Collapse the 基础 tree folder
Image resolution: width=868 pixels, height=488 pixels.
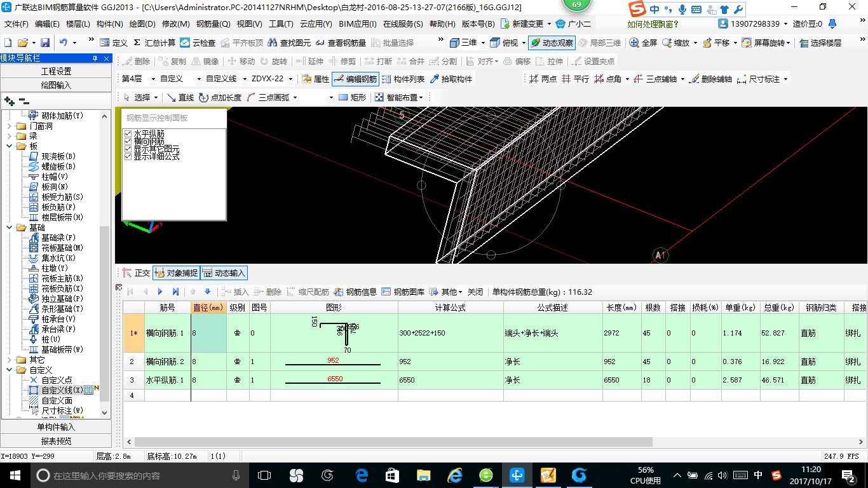(x=9, y=227)
